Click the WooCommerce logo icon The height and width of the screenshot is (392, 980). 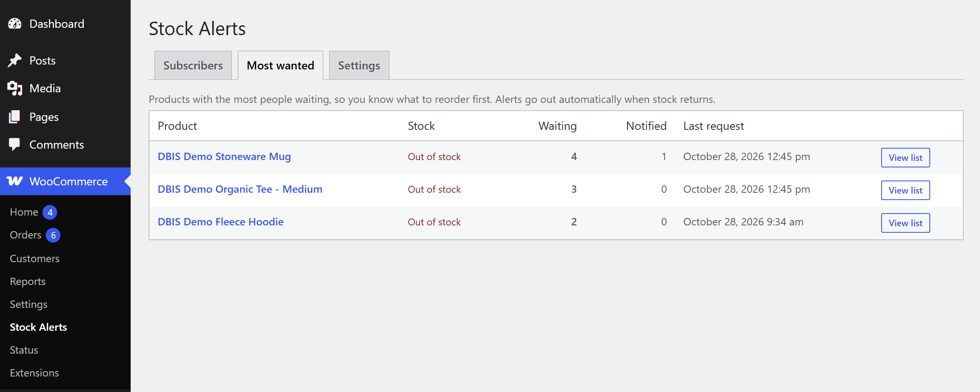[x=15, y=181]
